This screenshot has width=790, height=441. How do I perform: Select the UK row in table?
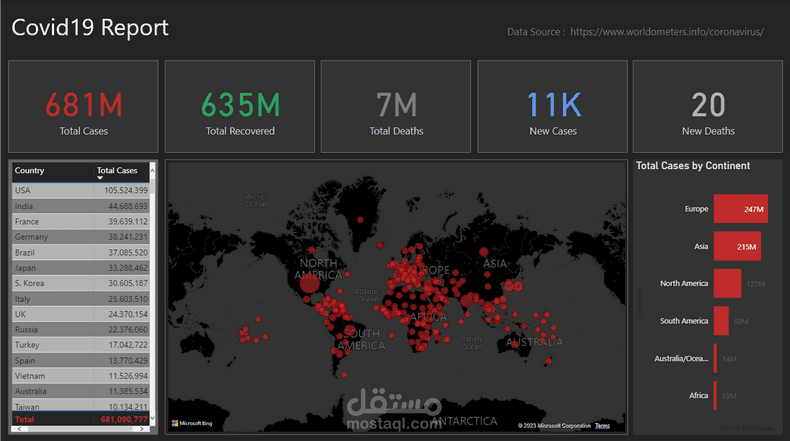coord(81,314)
